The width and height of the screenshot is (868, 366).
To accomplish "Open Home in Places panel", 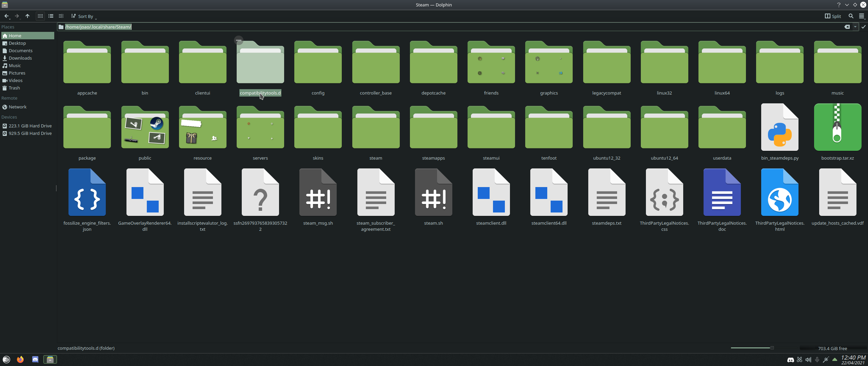I will coord(28,36).
